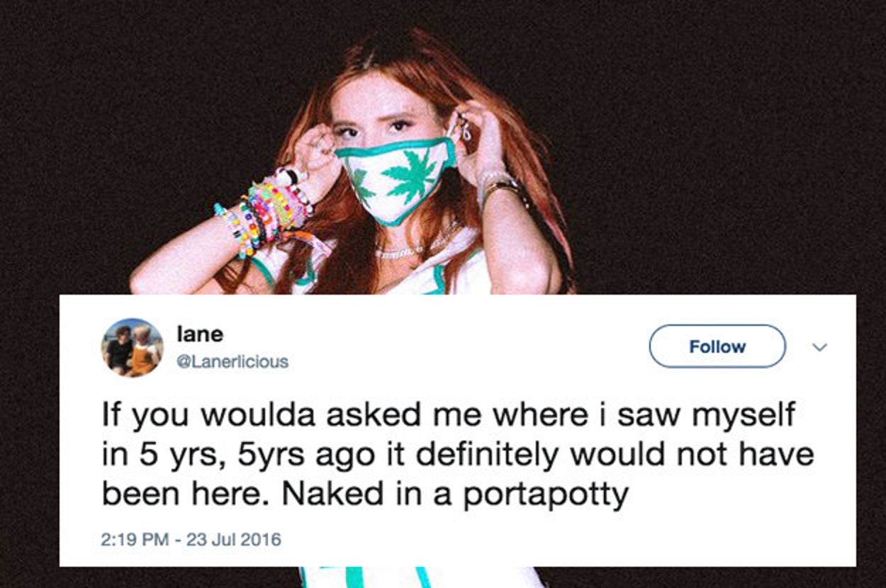Click the date 23 Jul 2016

(x=231, y=540)
